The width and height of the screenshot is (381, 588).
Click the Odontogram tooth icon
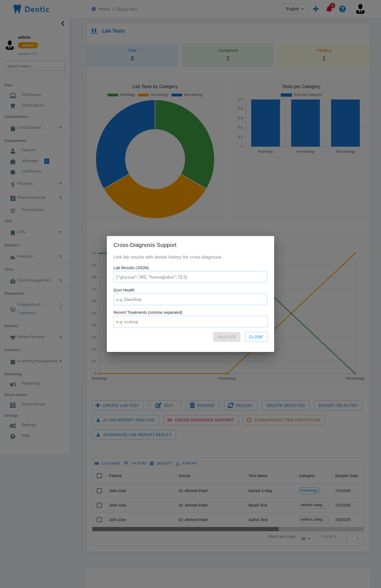[x=13, y=106]
